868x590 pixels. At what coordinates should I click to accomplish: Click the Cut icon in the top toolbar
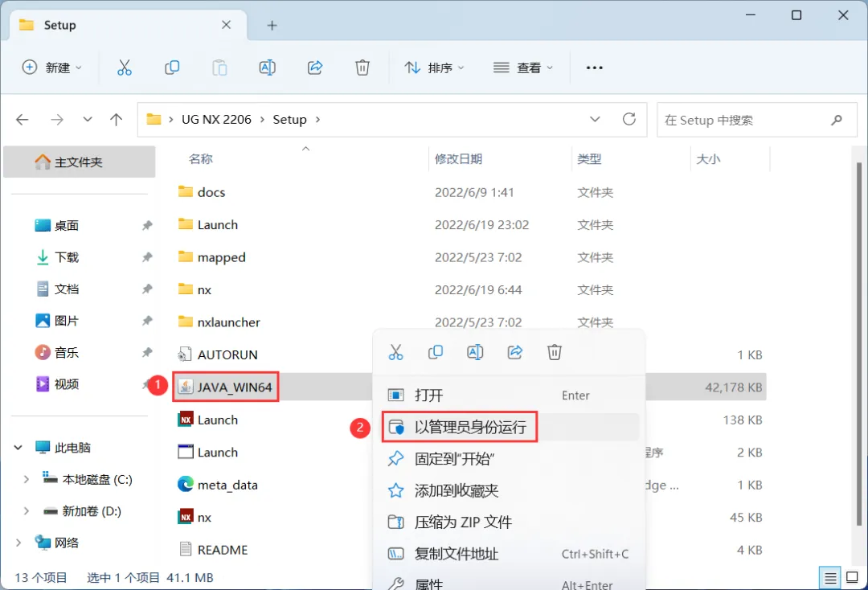pos(125,68)
